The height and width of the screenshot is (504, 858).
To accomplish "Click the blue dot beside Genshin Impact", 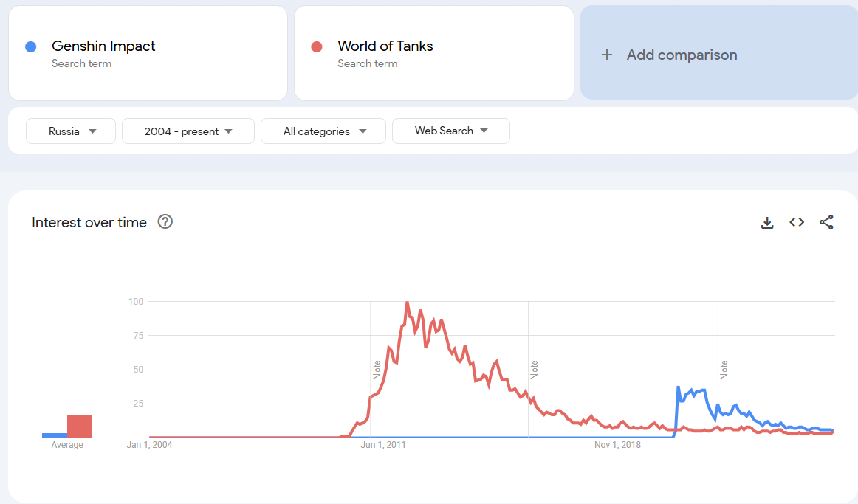I will click(31, 47).
